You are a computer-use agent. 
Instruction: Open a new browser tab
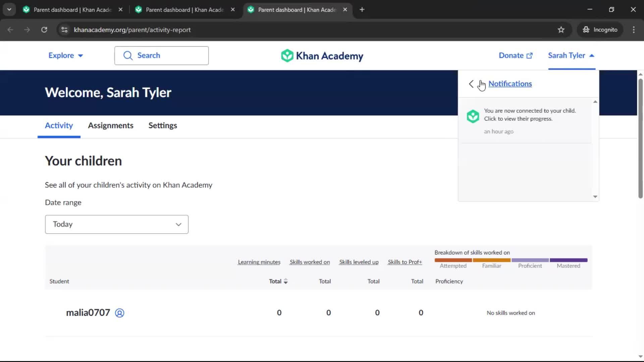[362, 10]
